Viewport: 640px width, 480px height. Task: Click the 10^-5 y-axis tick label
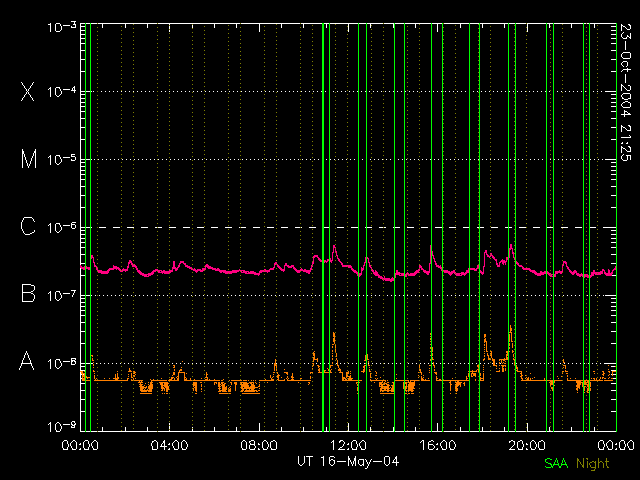tap(62, 159)
